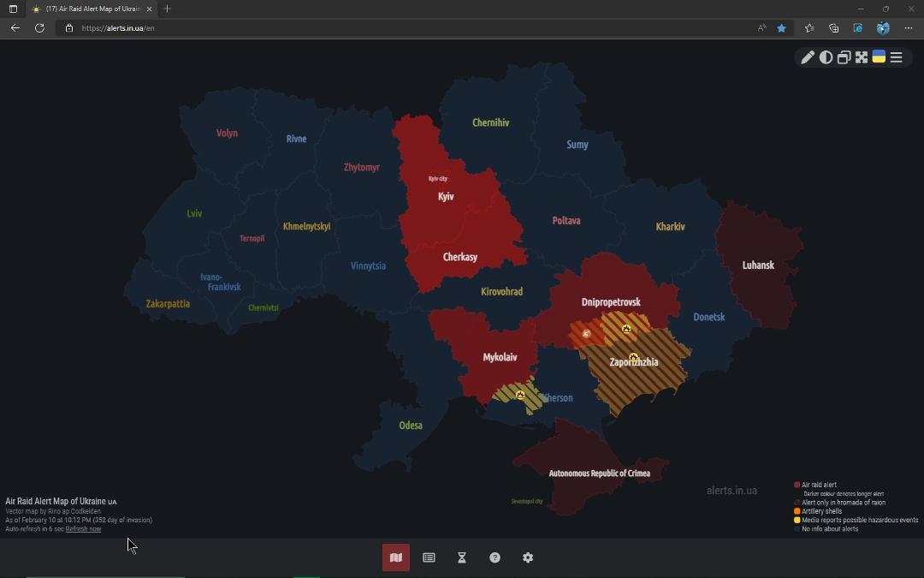
Task: Click the Lviv region label
Action: (194, 213)
